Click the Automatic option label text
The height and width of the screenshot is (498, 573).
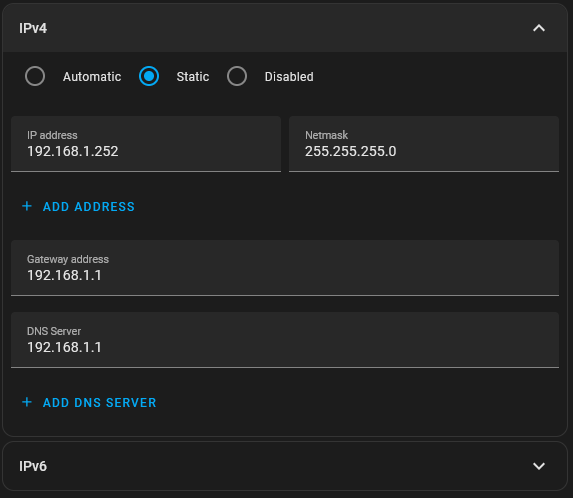[92, 77]
